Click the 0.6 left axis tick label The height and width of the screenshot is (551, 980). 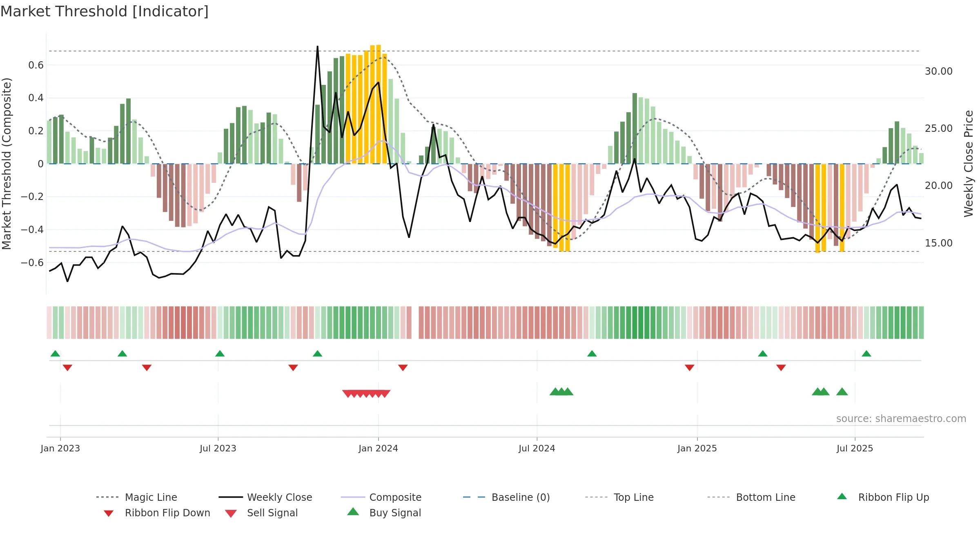[36, 65]
